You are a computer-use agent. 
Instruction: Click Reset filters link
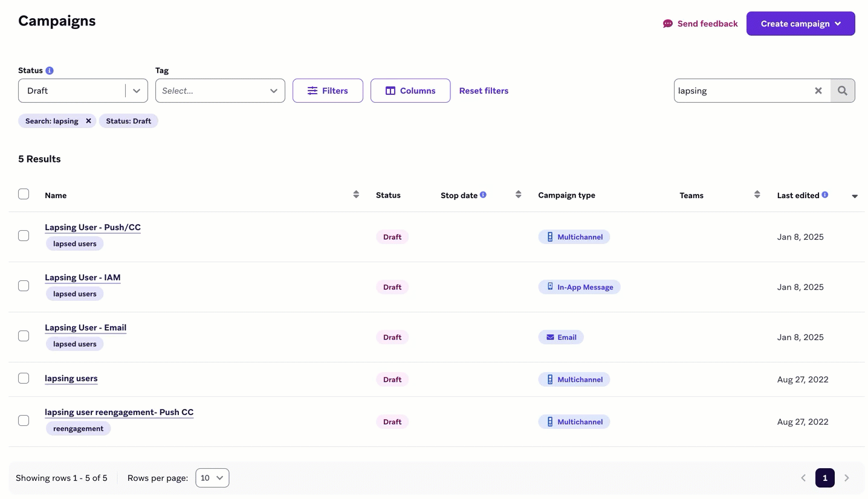[x=484, y=91]
